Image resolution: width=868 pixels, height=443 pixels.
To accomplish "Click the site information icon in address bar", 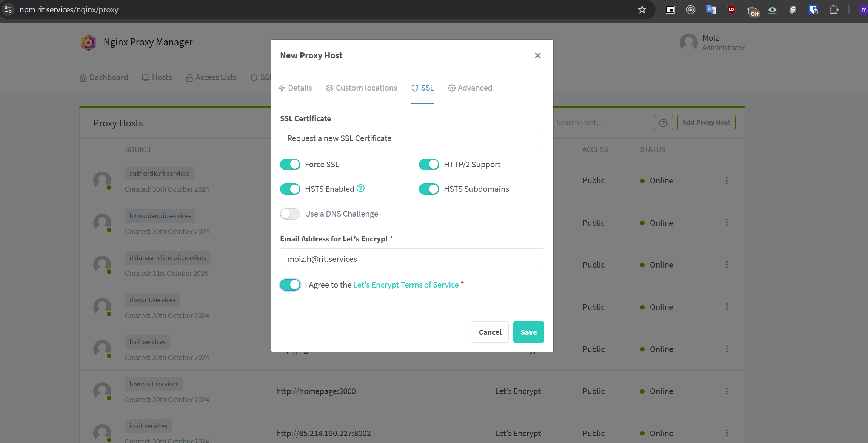I will 8,10.
